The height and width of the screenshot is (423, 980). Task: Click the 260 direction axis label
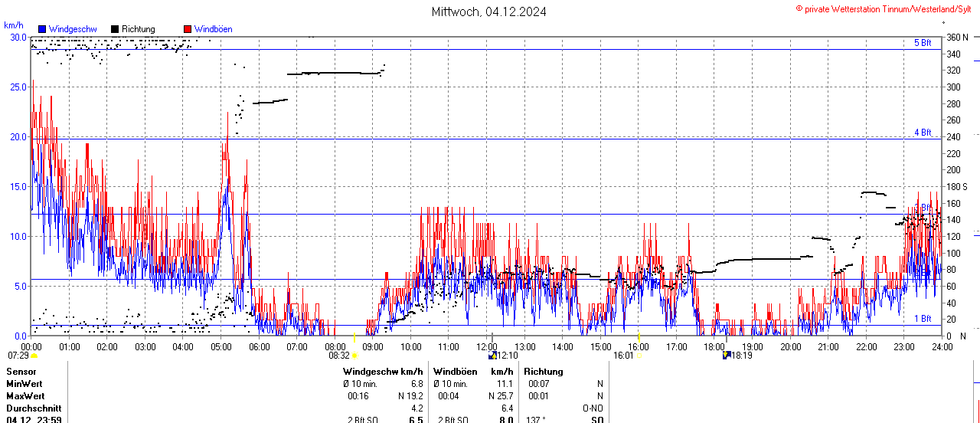pyautogui.click(x=953, y=120)
